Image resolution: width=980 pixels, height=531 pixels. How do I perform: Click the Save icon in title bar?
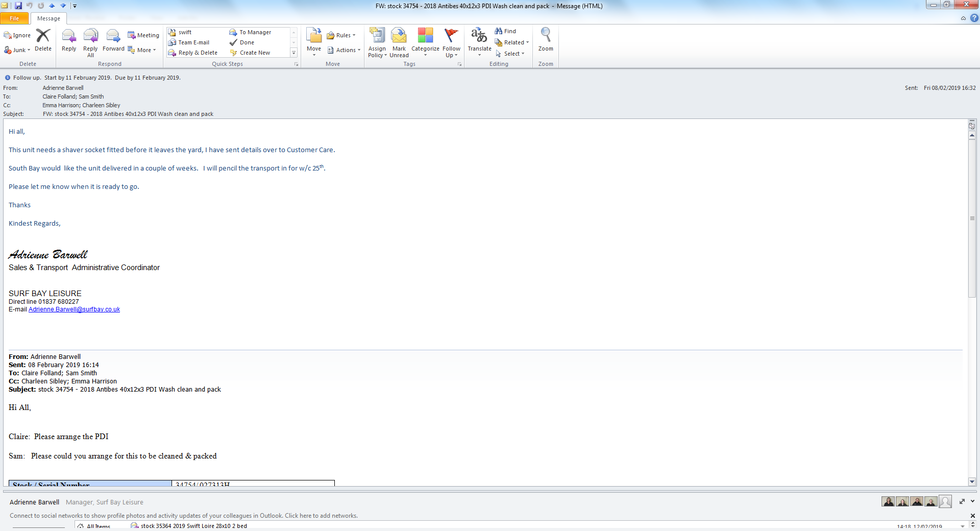pos(18,6)
